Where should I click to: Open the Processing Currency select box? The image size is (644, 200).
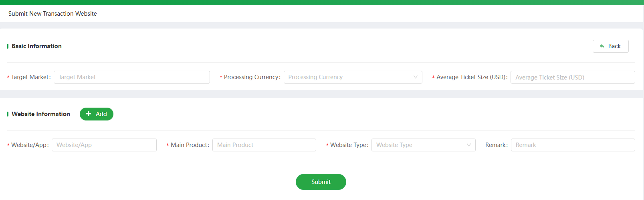coord(353,77)
